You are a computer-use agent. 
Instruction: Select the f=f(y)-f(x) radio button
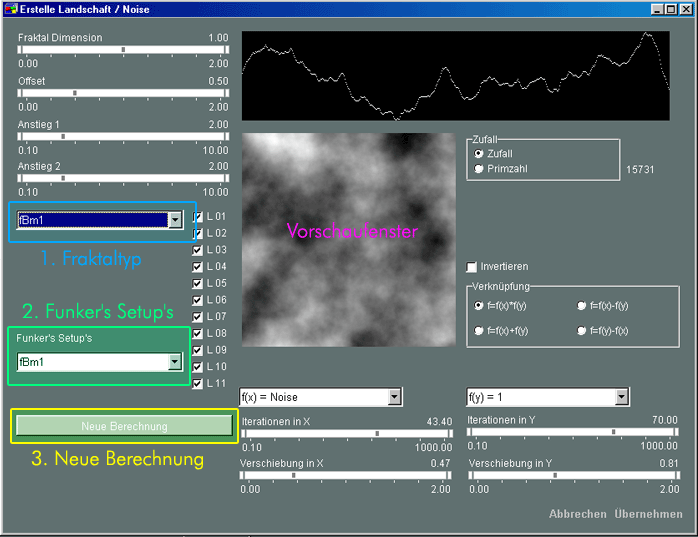tap(582, 330)
